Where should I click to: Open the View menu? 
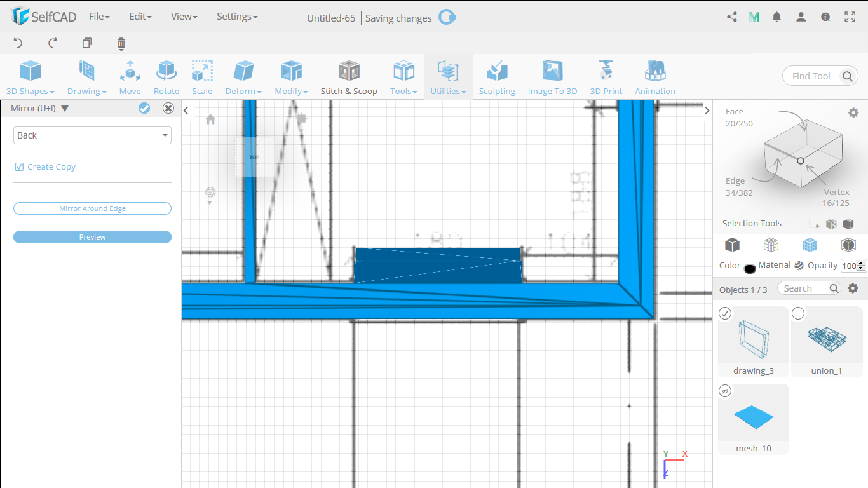184,17
